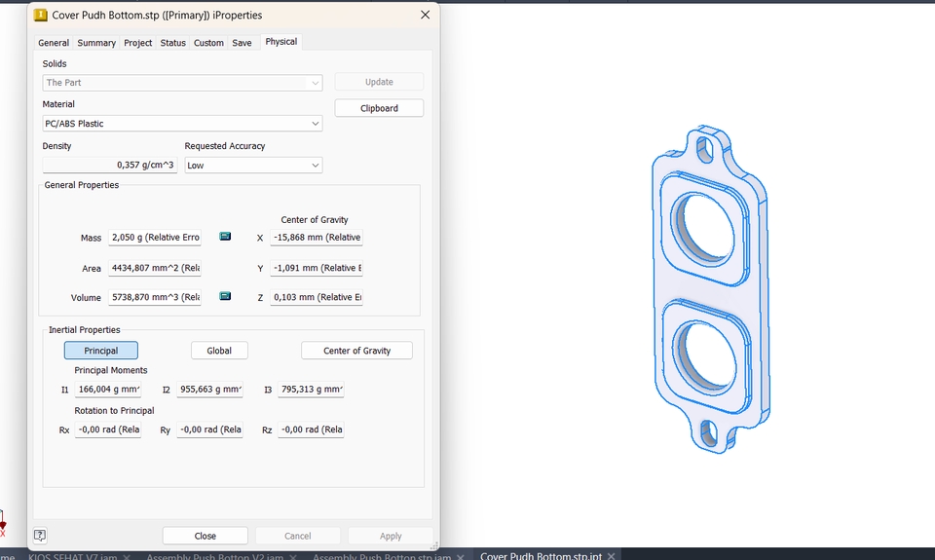The width and height of the screenshot is (935, 560).
Task: Open the dialog help question-mark icon
Action: click(40, 536)
